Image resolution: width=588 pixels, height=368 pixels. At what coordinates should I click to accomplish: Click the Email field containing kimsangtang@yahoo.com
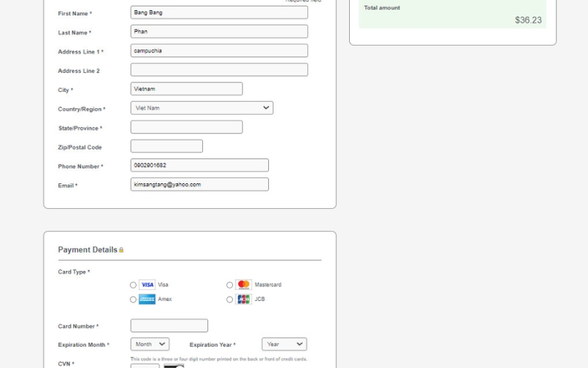coord(199,185)
